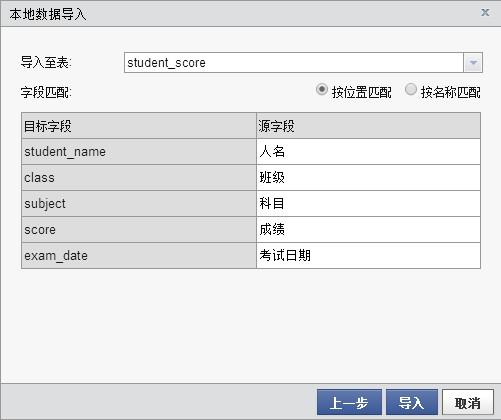Viewport: 501px width, 420px height.
Task: Click the 人名 source field cell
Action: (368, 152)
